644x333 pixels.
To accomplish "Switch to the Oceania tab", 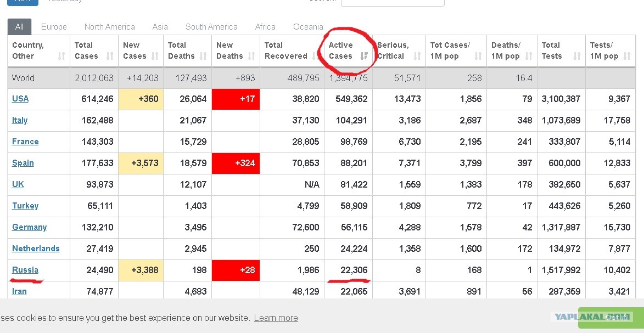I will (x=308, y=27).
